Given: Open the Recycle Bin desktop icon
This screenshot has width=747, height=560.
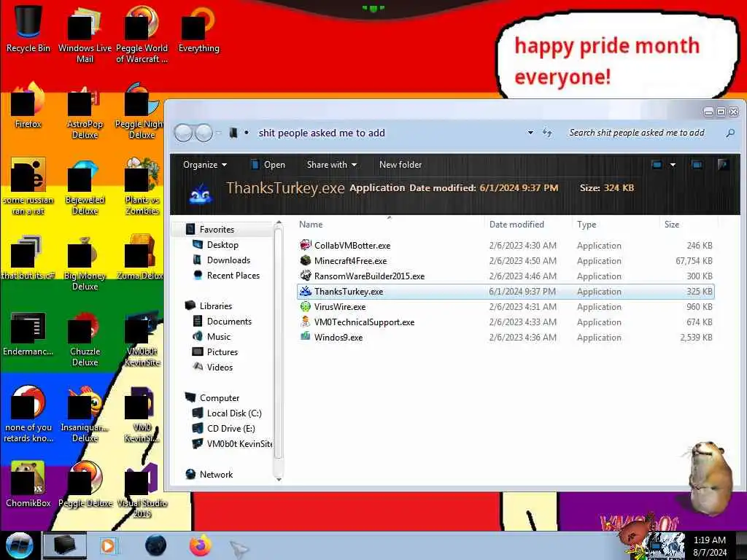Looking at the screenshot, I should [28, 28].
